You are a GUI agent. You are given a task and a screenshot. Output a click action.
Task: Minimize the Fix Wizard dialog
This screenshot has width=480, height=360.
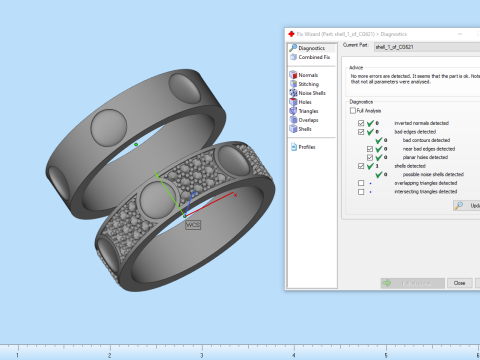pos(460,34)
